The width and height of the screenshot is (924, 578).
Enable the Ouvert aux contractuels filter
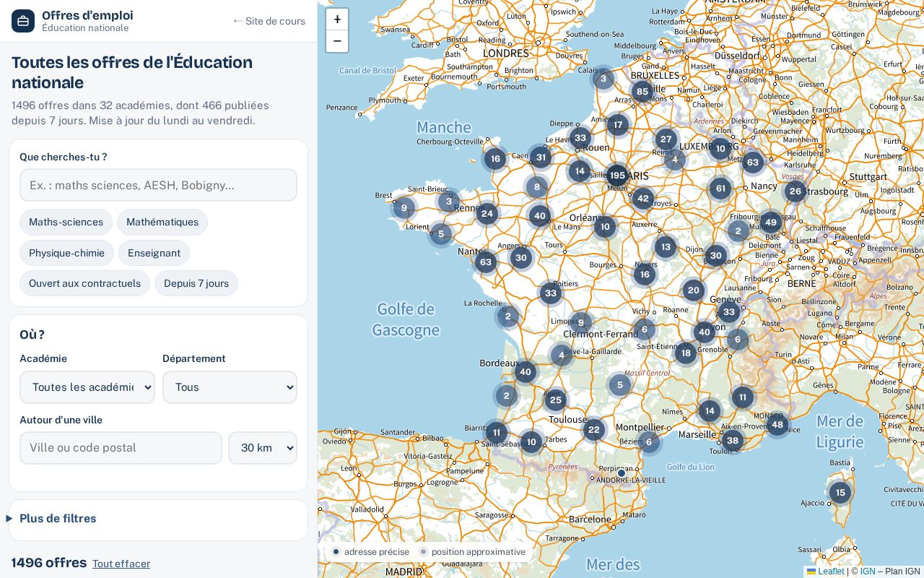84,283
